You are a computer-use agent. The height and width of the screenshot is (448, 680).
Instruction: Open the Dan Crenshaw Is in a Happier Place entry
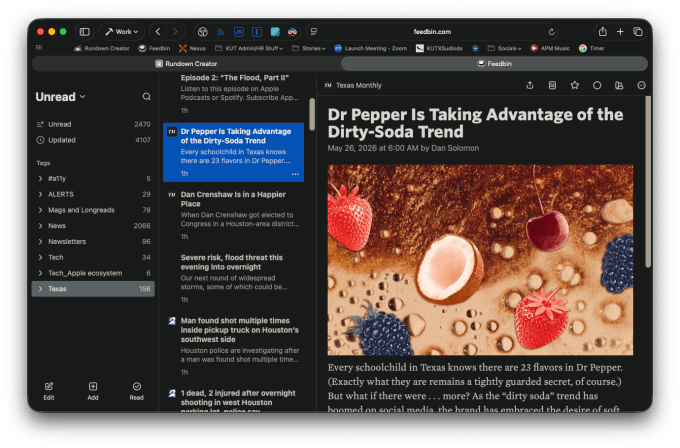[234, 215]
